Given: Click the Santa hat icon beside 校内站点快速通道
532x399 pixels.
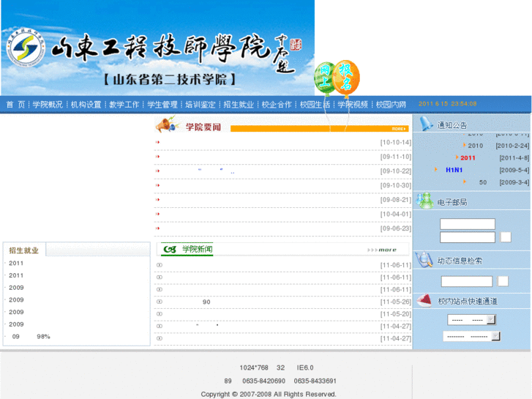Looking at the screenshot, I should click(424, 300).
